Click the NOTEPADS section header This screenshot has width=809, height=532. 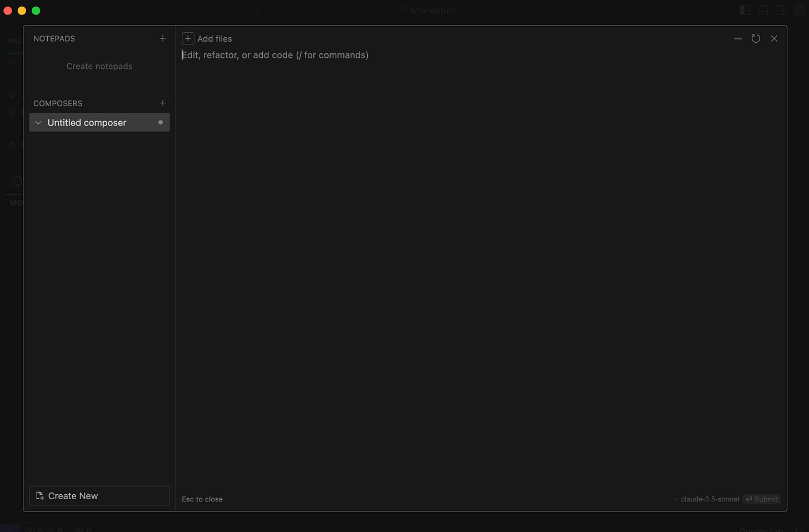tap(54, 38)
